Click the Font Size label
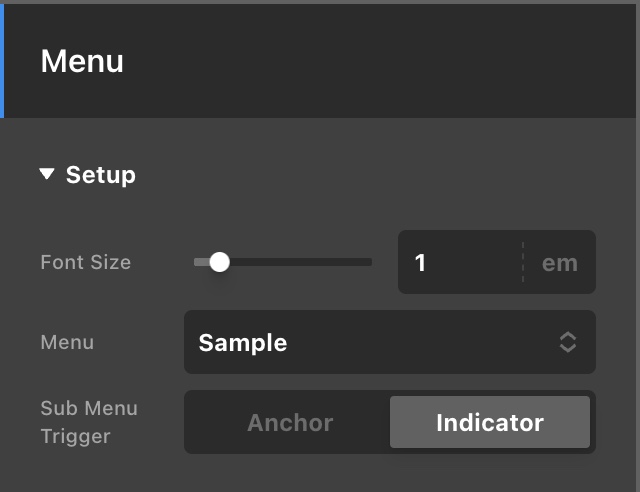The image size is (640, 492). 86,262
